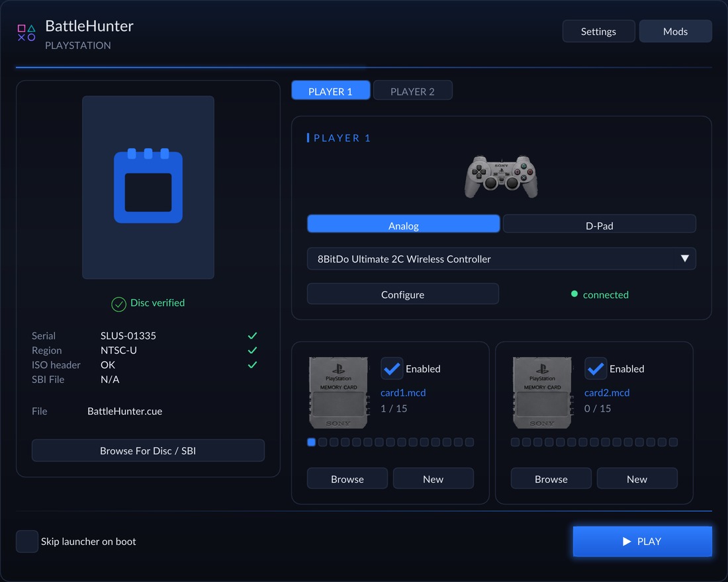The image size is (728, 582).
Task: Create New memory card for card1.mcd slot
Action: pyautogui.click(x=433, y=479)
